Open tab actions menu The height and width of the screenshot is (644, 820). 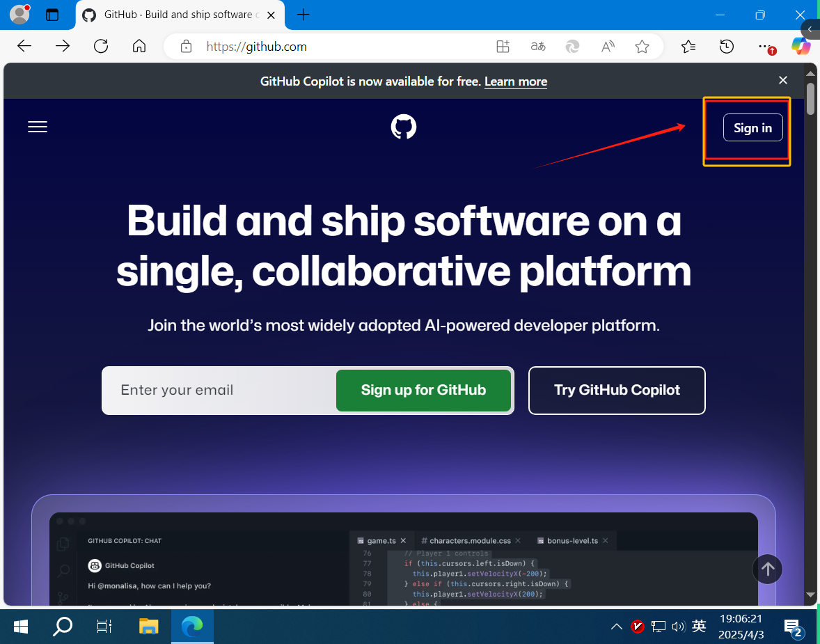[x=52, y=15]
